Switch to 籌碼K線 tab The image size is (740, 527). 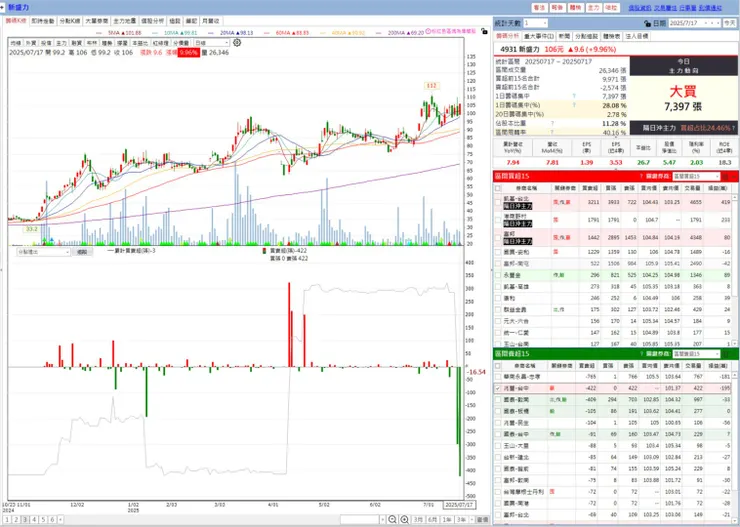point(16,21)
